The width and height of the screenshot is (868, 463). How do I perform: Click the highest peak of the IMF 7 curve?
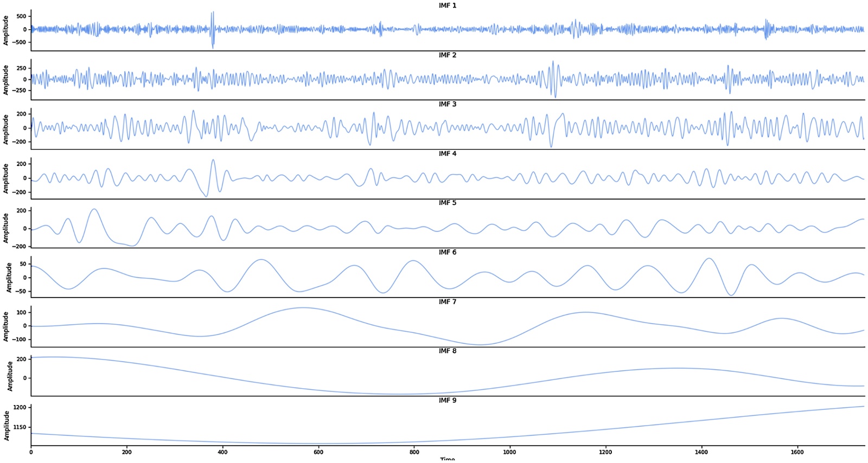pyautogui.click(x=303, y=308)
